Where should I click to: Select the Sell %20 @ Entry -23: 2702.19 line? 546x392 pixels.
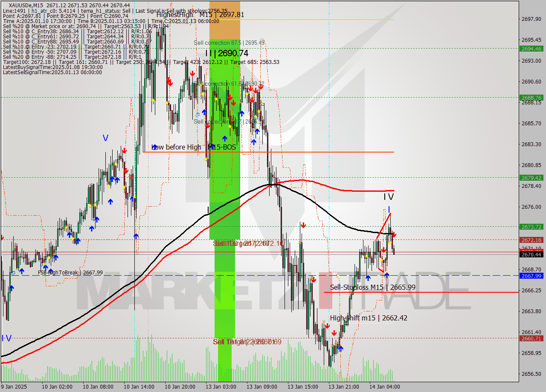76,46
